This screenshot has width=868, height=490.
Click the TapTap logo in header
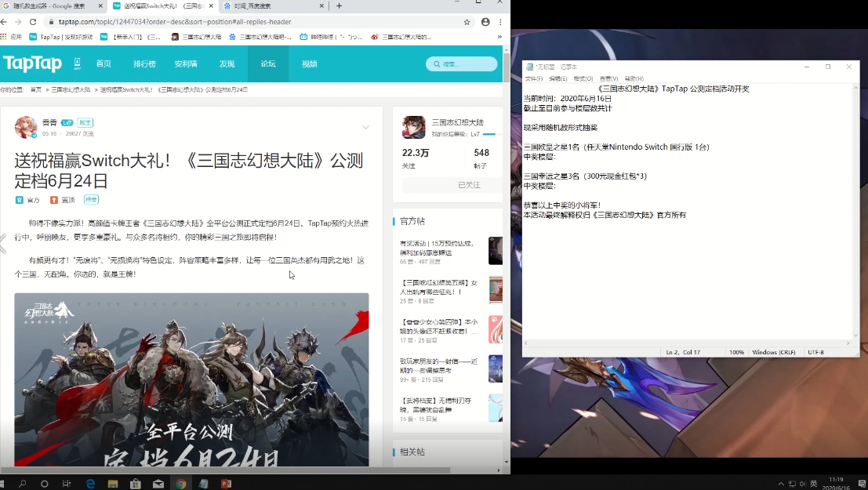pos(32,64)
